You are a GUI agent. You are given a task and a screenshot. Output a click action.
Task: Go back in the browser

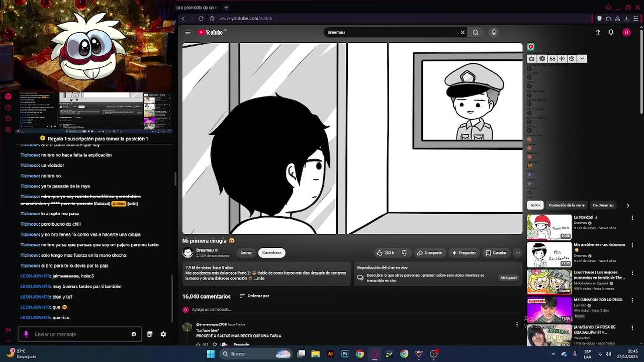(x=183, y=19)
